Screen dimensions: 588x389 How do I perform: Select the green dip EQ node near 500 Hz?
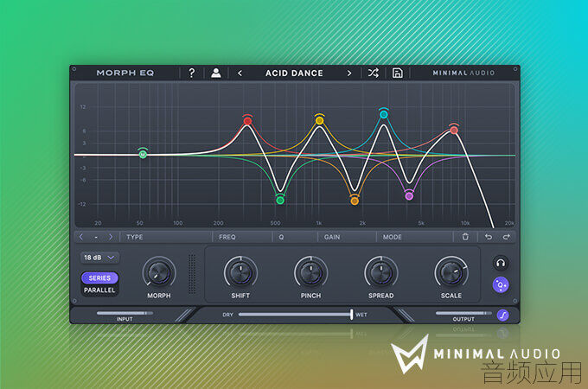pos(280,201)
